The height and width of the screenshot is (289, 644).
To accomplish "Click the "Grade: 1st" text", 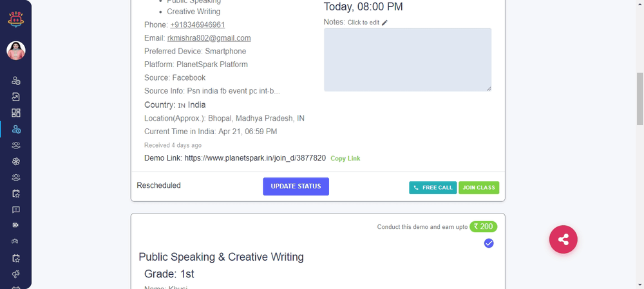I will click(169, 274).
